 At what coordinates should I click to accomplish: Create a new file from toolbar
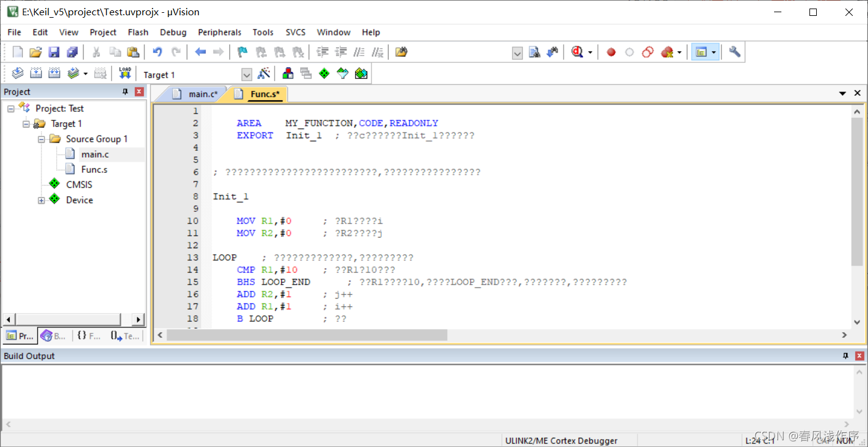(x=18, y=53)
